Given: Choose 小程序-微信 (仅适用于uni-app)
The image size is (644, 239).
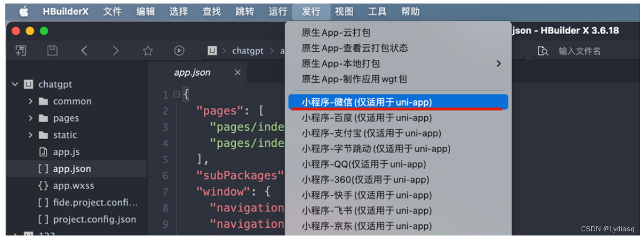Looking at the screenshot, I should coord(398,102).
